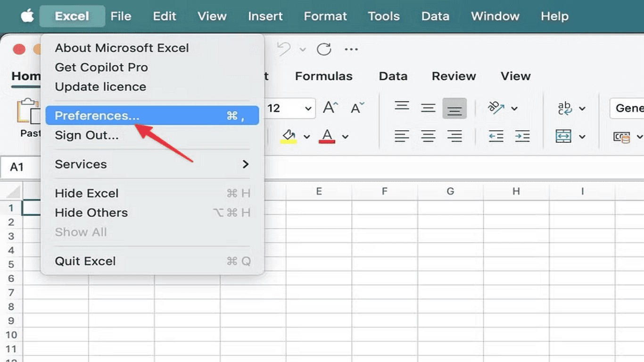Open the Tools menu
This screenshot has height=362, width=644.
click(384, 16)
